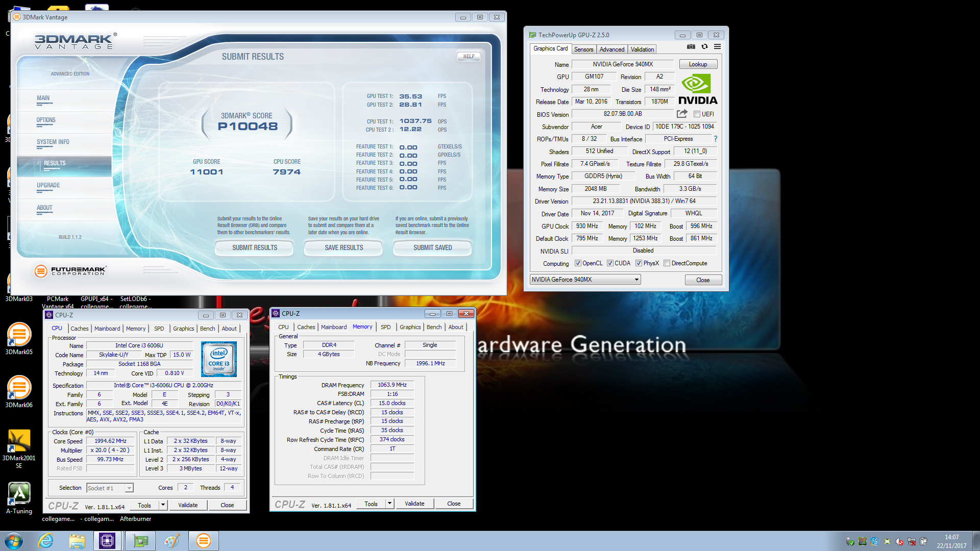The width and height of the screenshot is (980, 551).
Task: Open SPD tab in CPU-Z Memory window
Action: 386,327
